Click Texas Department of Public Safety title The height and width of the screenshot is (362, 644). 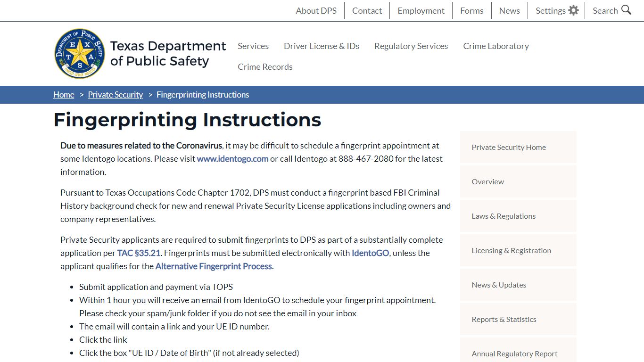click(x=168, y=53)
